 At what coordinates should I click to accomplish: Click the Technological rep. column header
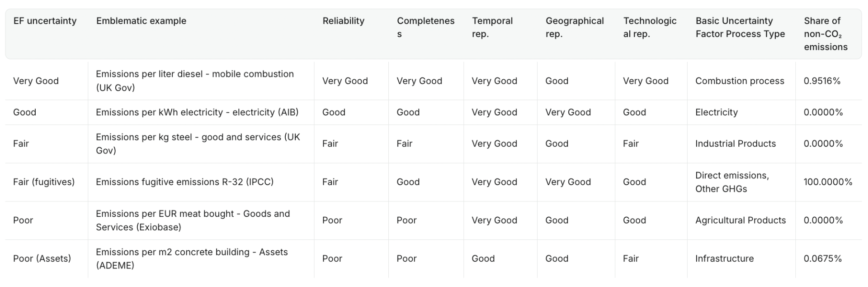650,27
